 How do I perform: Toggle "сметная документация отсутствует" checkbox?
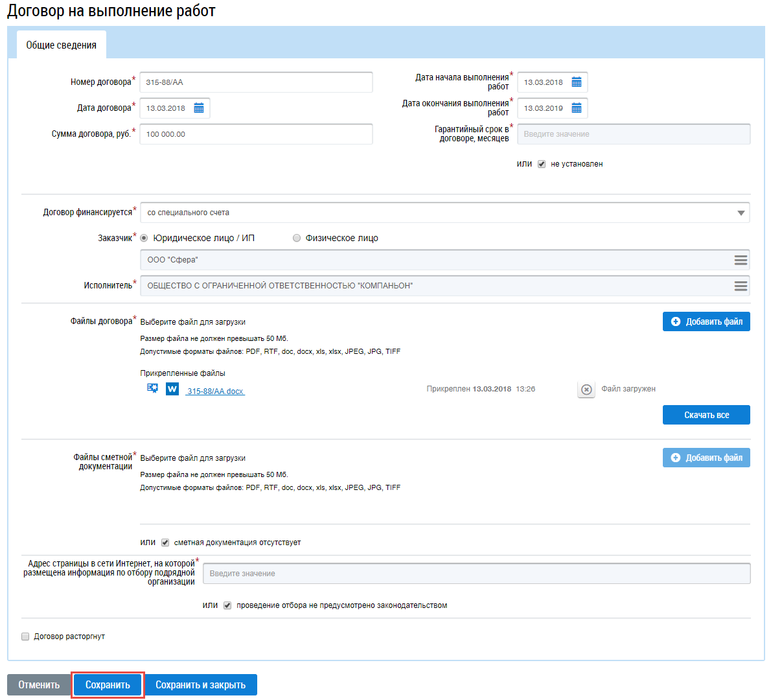click(165, 542)
